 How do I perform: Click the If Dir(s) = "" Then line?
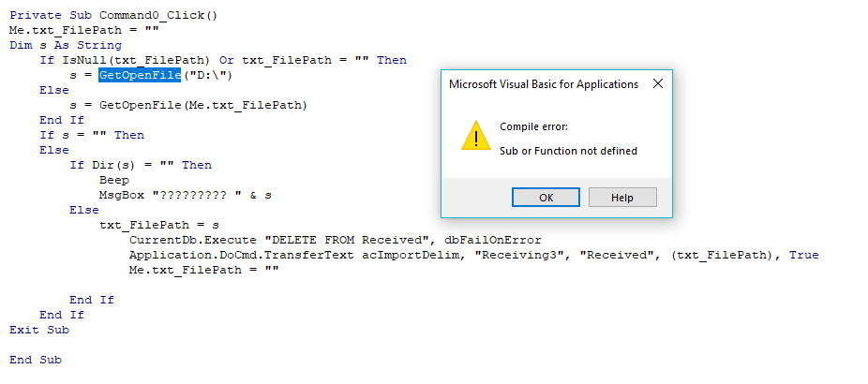[x=141, y=165]
